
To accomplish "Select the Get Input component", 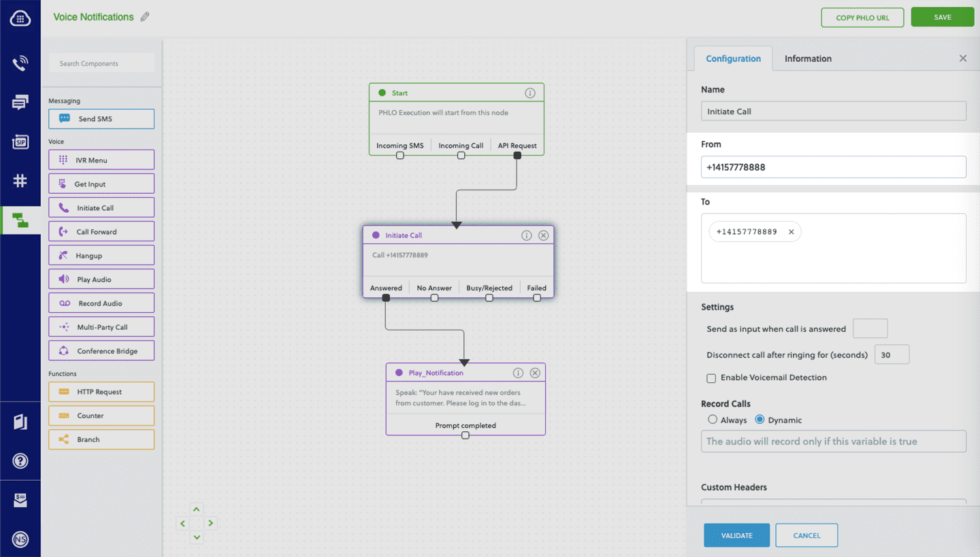I will click(x=101, y=184).
